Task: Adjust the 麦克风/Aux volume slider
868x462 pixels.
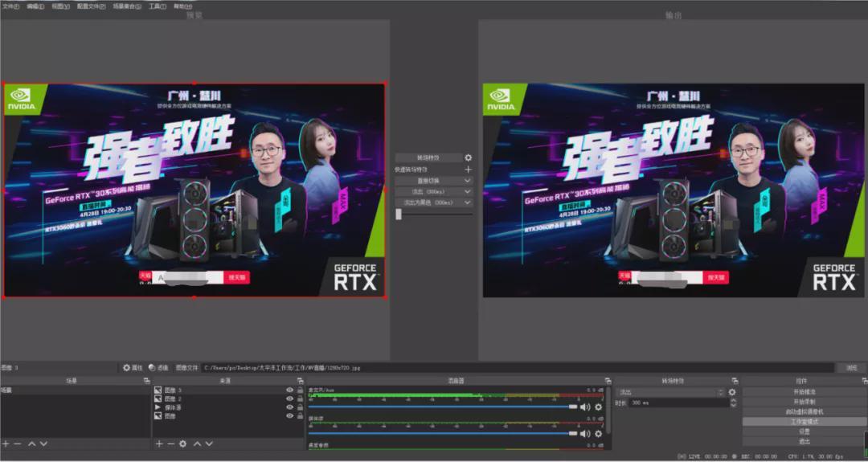Action: [x=443, y=407]
